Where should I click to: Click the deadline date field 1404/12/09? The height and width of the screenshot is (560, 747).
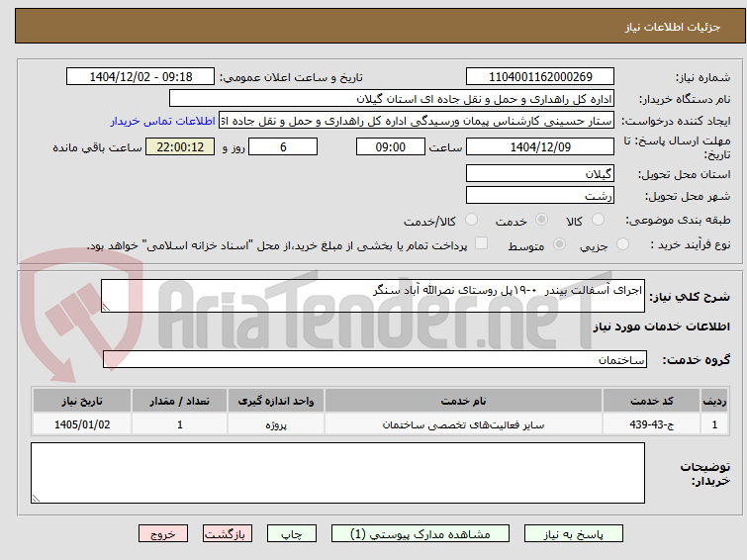pos(540,146)
